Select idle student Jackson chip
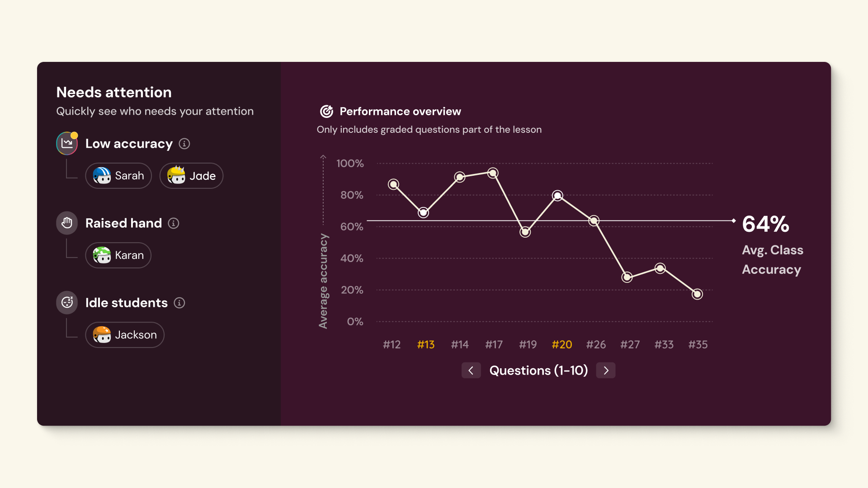Screen dimensions: 868x488 (125, 335)
